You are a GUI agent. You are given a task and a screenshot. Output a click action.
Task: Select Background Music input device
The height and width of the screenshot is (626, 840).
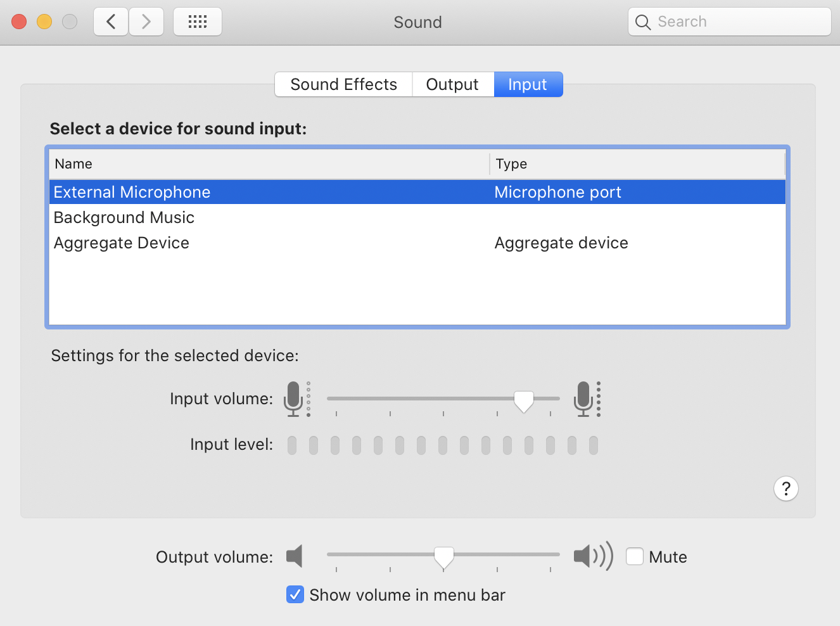click(x=124, y=217)
